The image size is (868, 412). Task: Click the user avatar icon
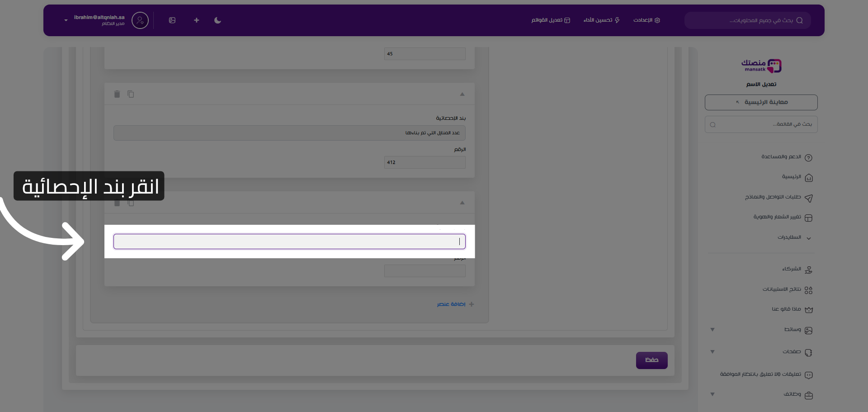point(140,20)
